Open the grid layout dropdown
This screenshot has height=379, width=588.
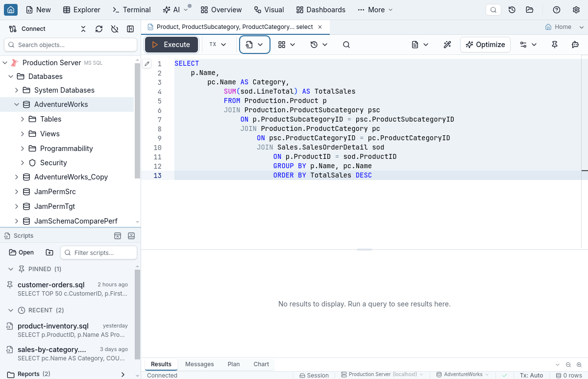pyautogui.click(x=287, y=45)
